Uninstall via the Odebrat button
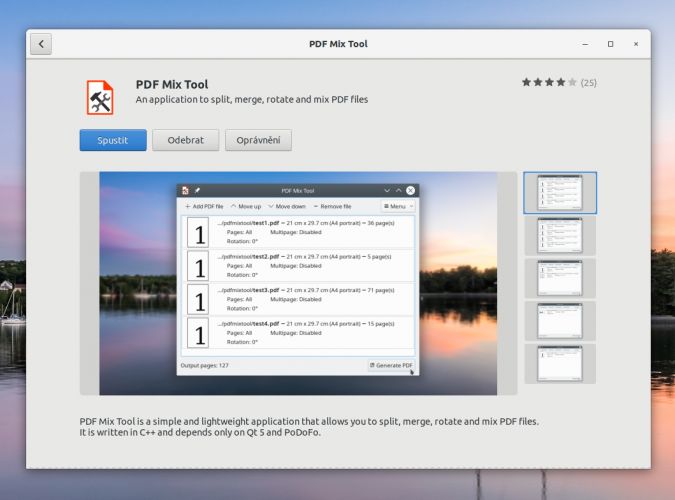675x500 pixels. tap(186, 140)
